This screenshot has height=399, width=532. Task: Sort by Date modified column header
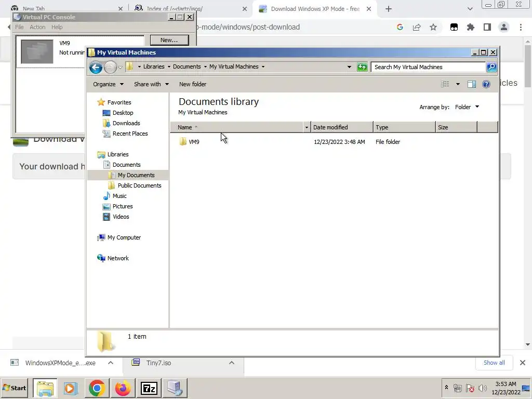(x=342, y=127)
